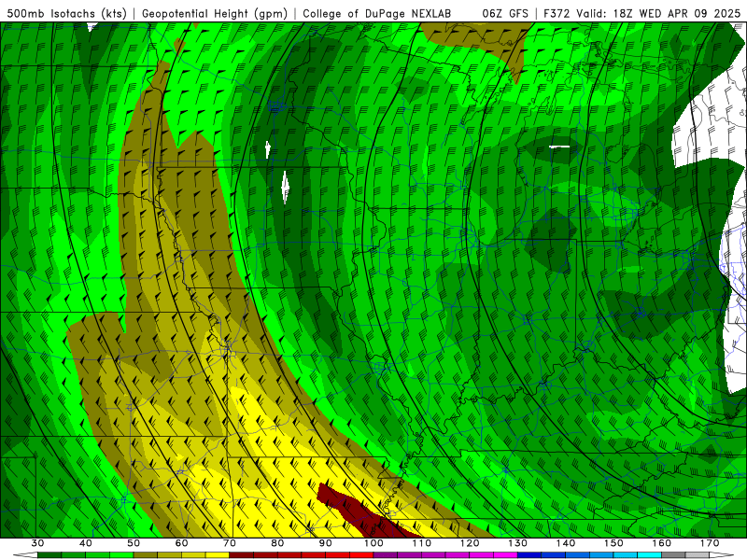Click the 'College of DuPage NEXLAB' label

(377, 13)
